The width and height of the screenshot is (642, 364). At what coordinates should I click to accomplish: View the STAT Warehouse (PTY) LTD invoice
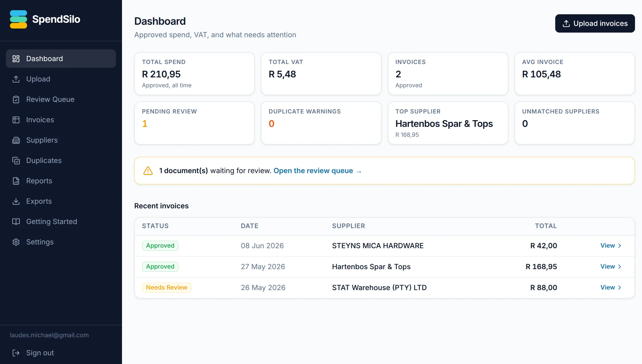point(611,287)
